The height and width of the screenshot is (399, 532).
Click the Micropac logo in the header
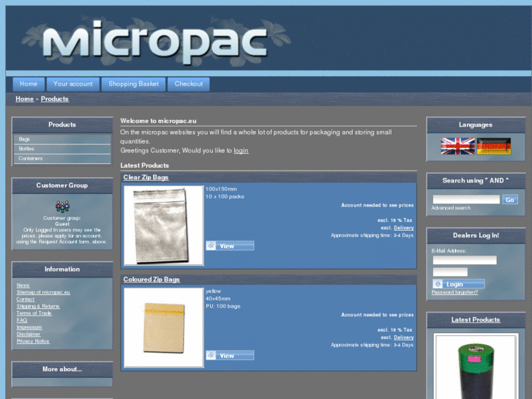pyautogui.click(x=155, y=42)
